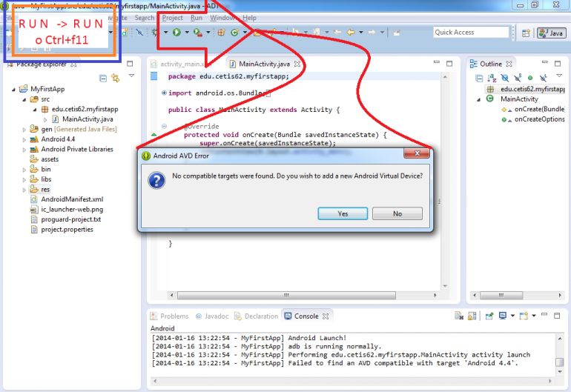Close the MainActivity.java editor tab

click(x=297, y=64)
